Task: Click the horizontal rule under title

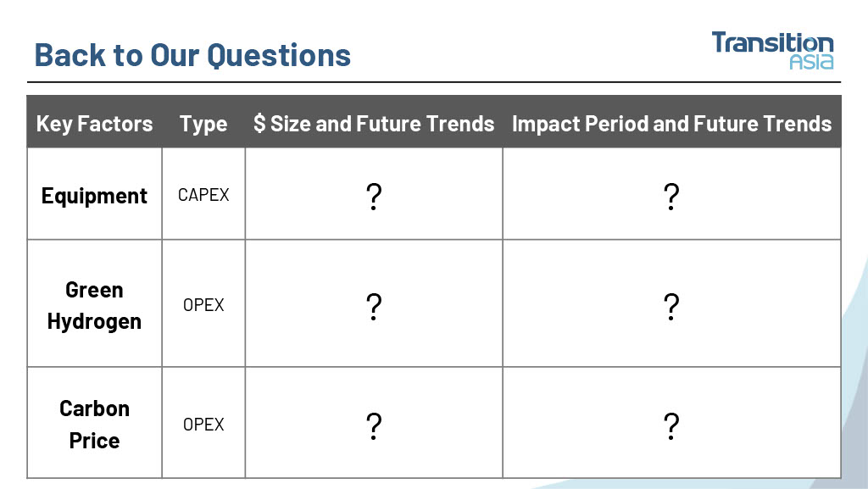Action: [434, 82]
